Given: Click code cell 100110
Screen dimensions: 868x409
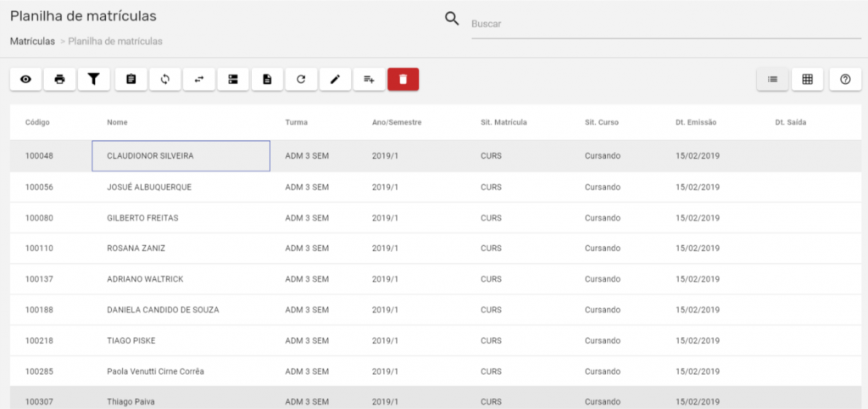Looking at the screenshot, I should click(x=39, y=249).
